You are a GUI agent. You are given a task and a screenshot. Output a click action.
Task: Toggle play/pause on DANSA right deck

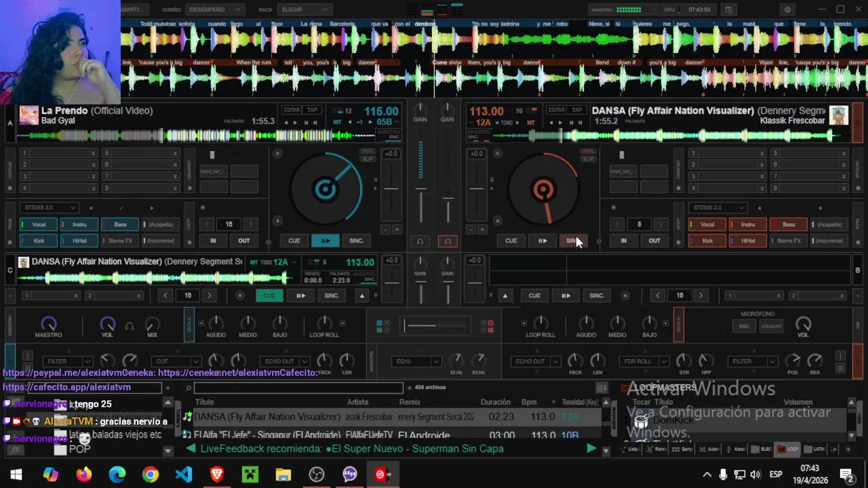tap(542, 241)
